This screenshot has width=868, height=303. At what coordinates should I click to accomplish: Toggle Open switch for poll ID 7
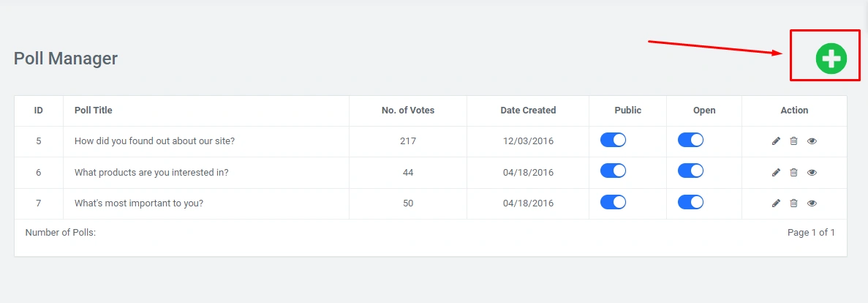[x=690, y=202]
